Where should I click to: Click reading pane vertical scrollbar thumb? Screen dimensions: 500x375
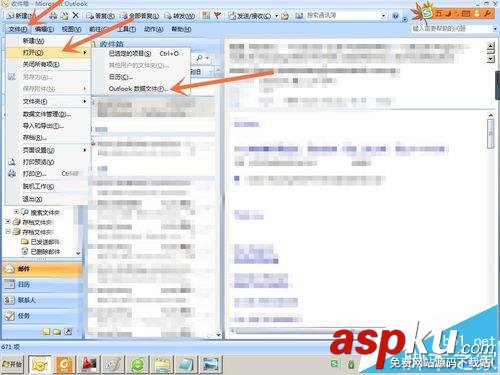(490, 133)
